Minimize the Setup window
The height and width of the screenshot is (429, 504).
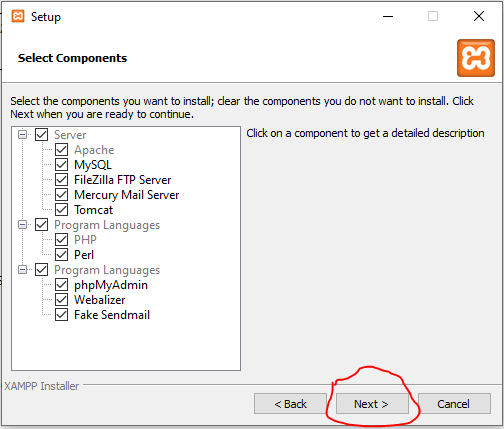coord(388,16)
